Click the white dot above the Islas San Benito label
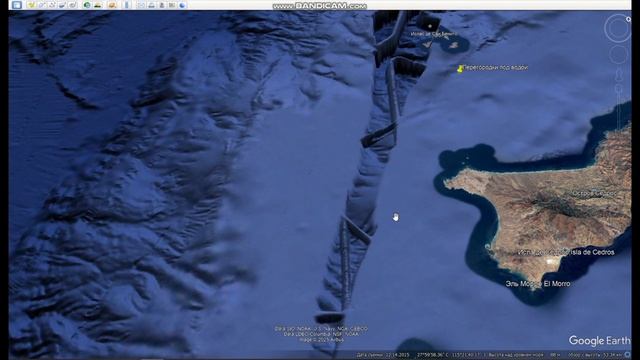 click(x=430, y=26)
